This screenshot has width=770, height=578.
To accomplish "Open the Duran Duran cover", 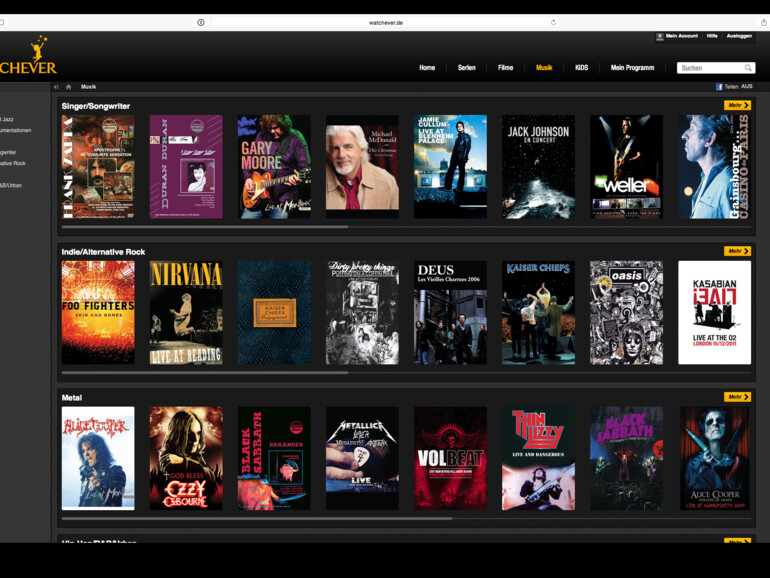I will pos(186,167).
